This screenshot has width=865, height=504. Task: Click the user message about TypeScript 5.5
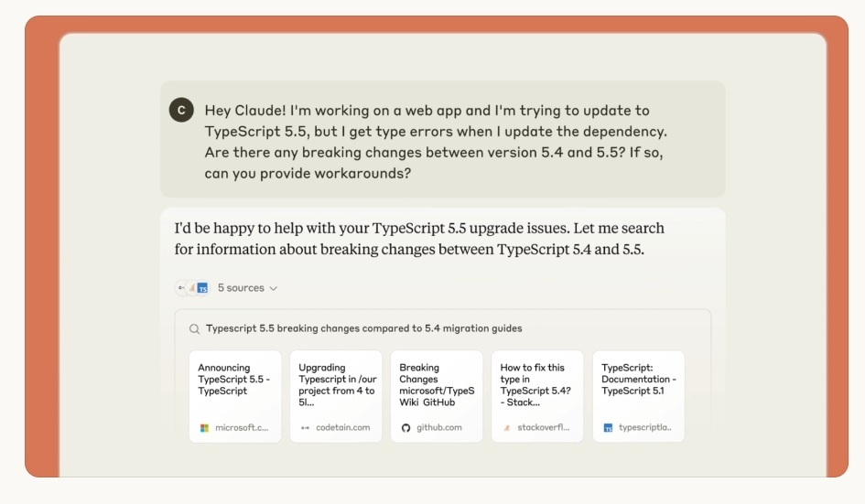coord(436,142)
